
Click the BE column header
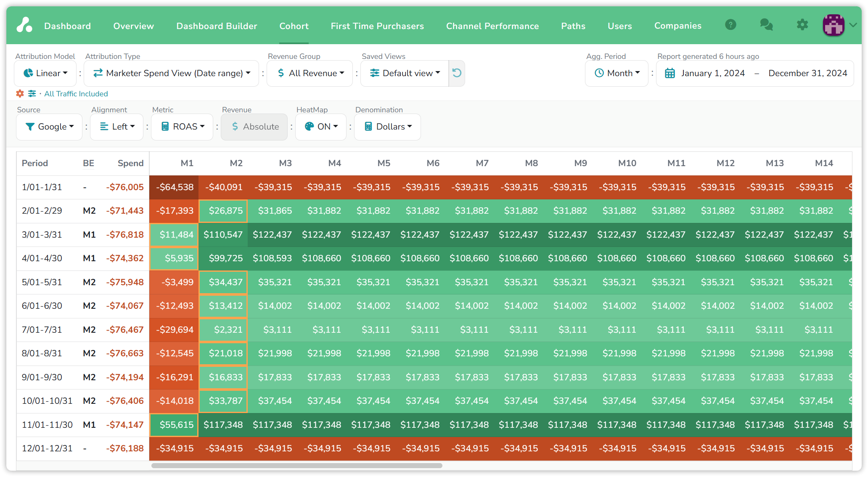[x=88, y=163]
